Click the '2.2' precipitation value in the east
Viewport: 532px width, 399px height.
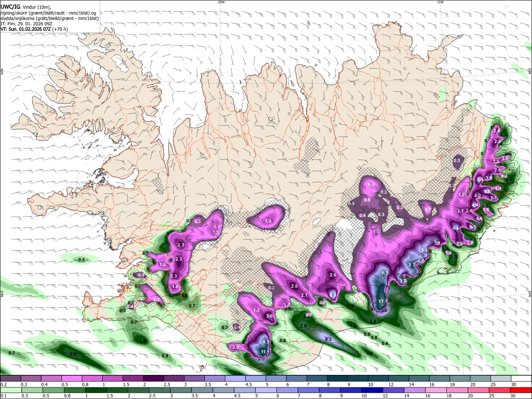click(495, 161)
